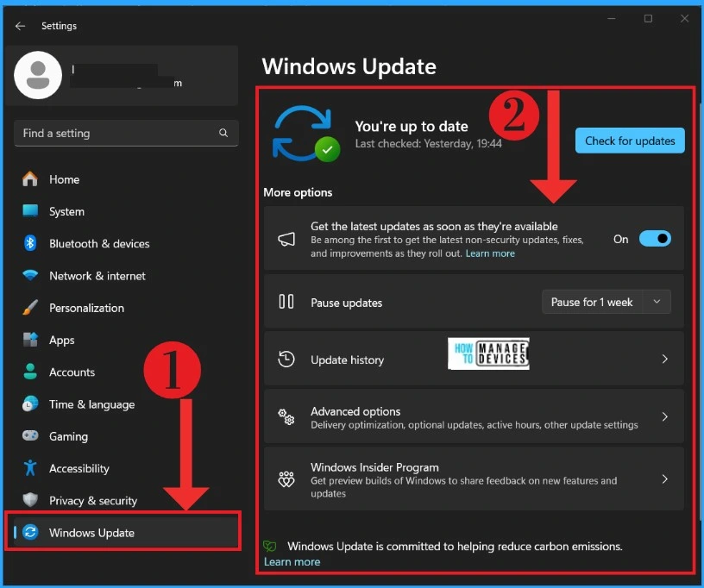Click the Bluetooth icon in sidebar
This screenshot has width=704, height=588.
pyautogui.click(x=30, y=243)
